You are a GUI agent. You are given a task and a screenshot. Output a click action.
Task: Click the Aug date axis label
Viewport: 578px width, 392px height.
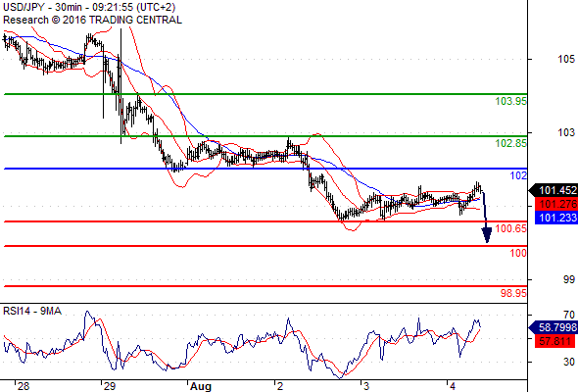(201, 386)
